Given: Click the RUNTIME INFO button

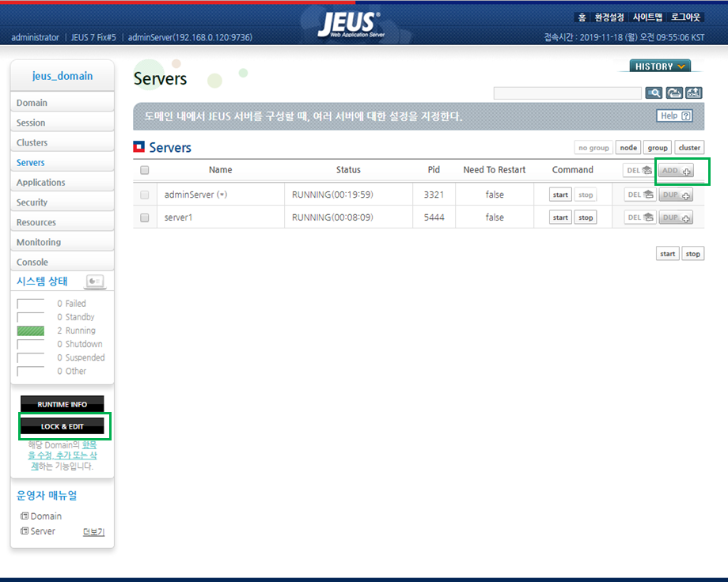Looking at the screenshot, I should coord(63,404).
